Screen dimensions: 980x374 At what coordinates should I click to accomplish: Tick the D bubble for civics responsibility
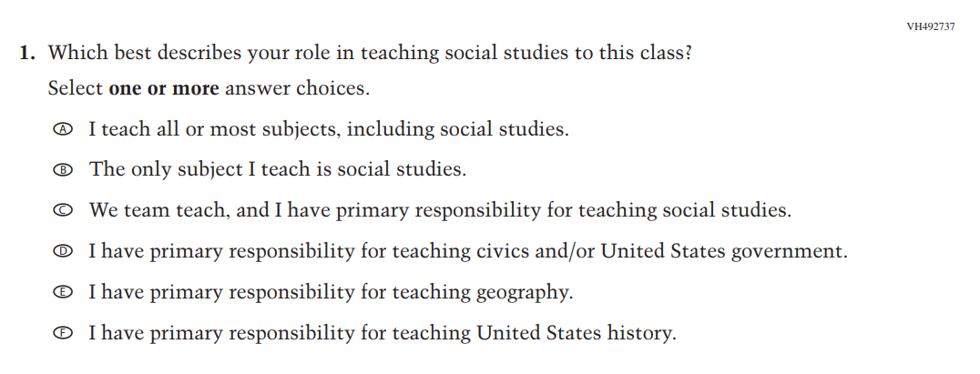[x=63, y=252]
